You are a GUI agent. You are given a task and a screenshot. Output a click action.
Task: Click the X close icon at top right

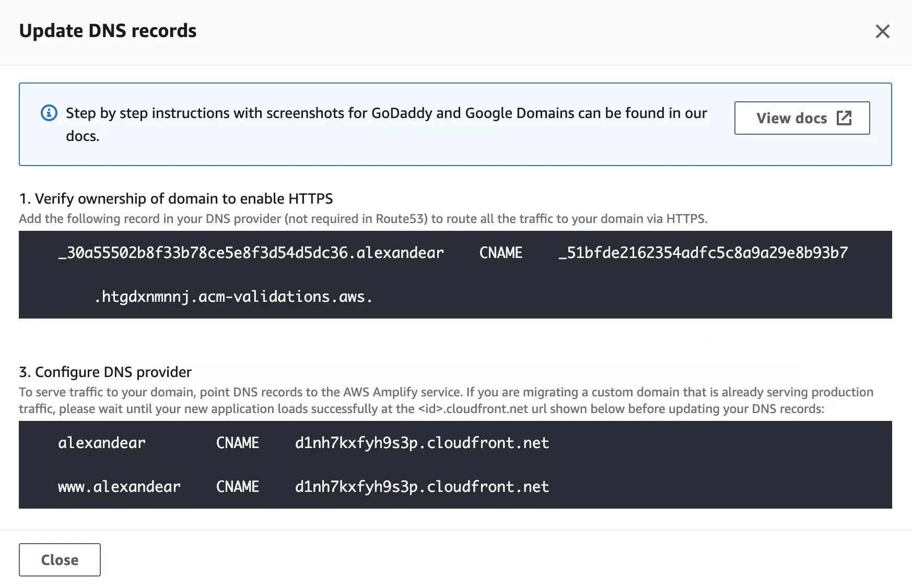(x=882, y=31)
